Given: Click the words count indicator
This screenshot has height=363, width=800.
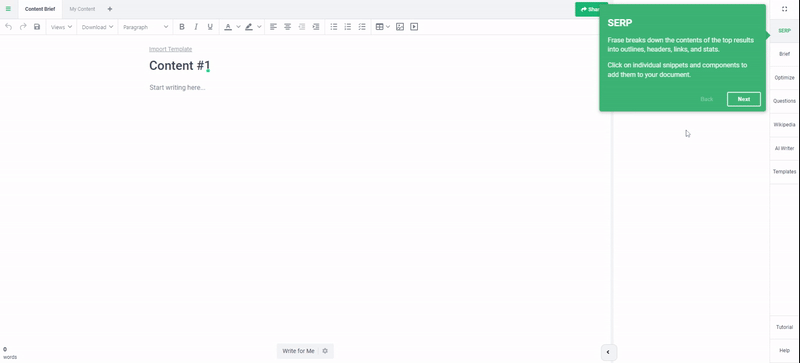Looking at the screenshot, I should click(10, 353).
